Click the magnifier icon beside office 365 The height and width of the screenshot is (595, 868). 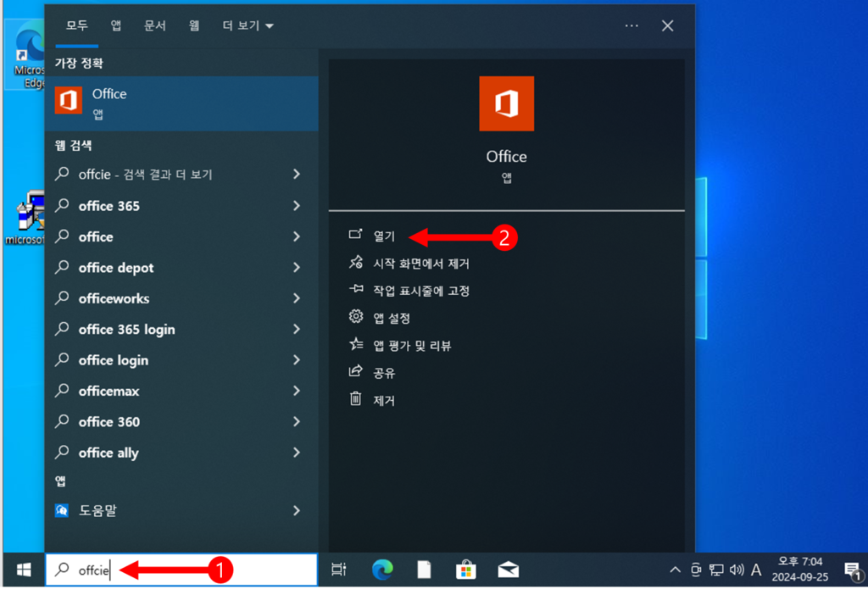(x=63, y=205)
